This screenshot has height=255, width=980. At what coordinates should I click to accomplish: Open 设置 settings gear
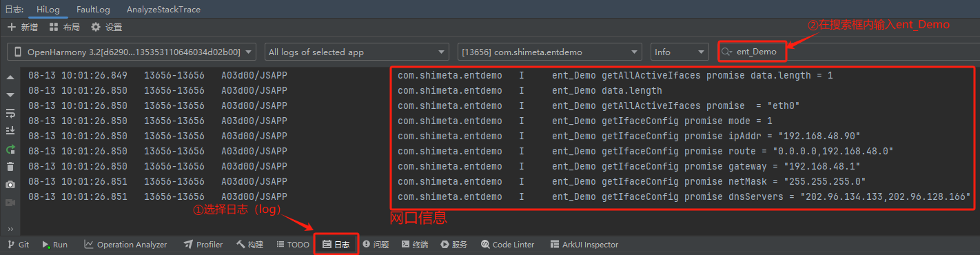107,27
